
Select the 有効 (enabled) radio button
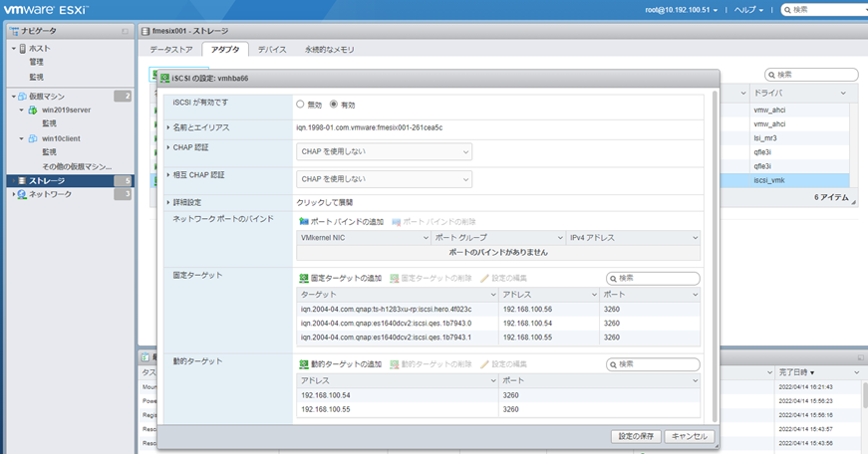[x=334, y=104]
